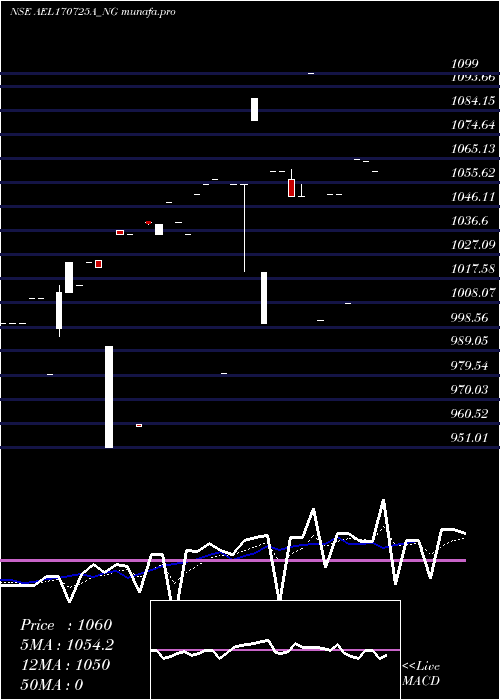Select the white candle near 1084.15

click(254, 109)
